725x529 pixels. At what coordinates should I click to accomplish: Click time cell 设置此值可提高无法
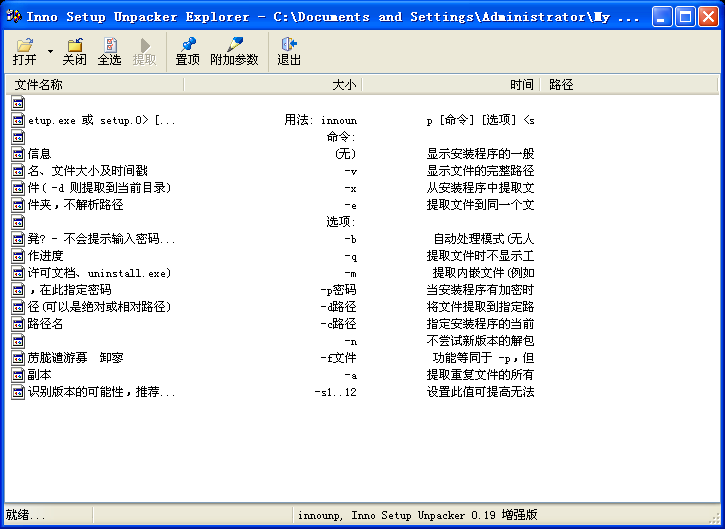[480, 392]
